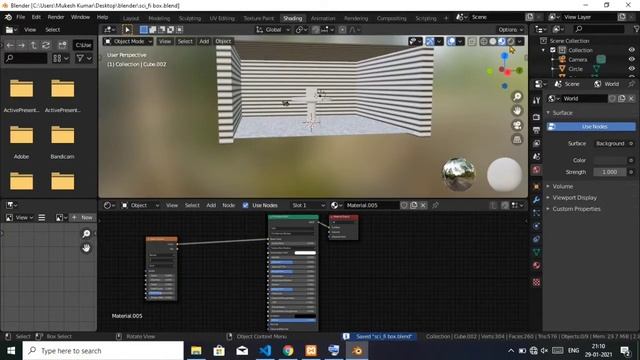Open Surface Background shader dropdown
The height and width of the screenshot is (360, 640).
(x=610, y=143)
